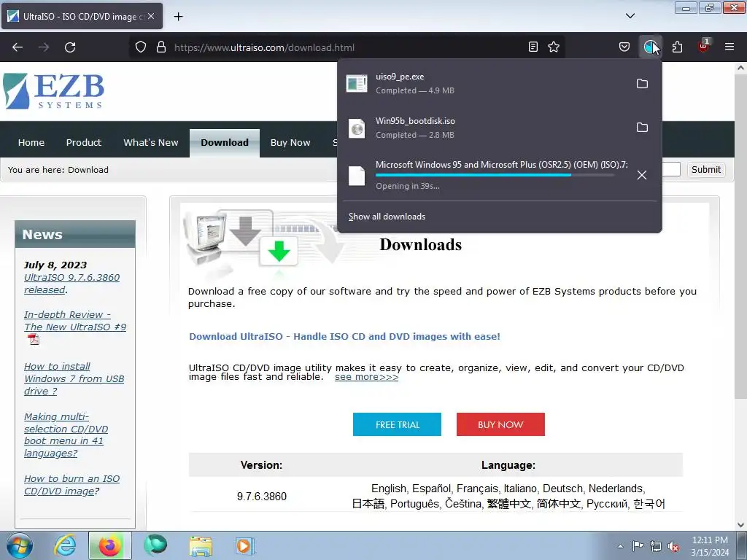Open Windows Media Player taskbar icon
The height and width of the screenshot is (560, 747).
[245, 545]
